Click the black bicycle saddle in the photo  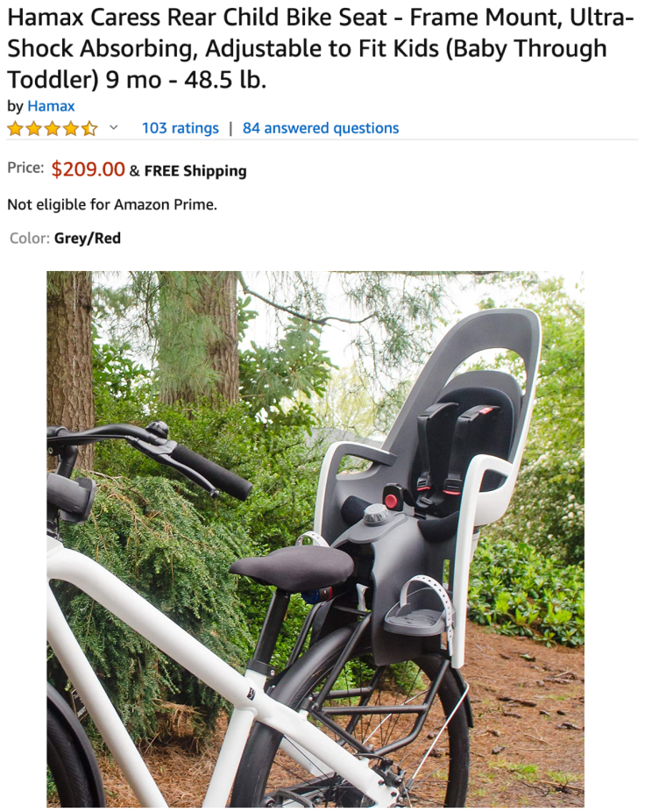point(293,567)
